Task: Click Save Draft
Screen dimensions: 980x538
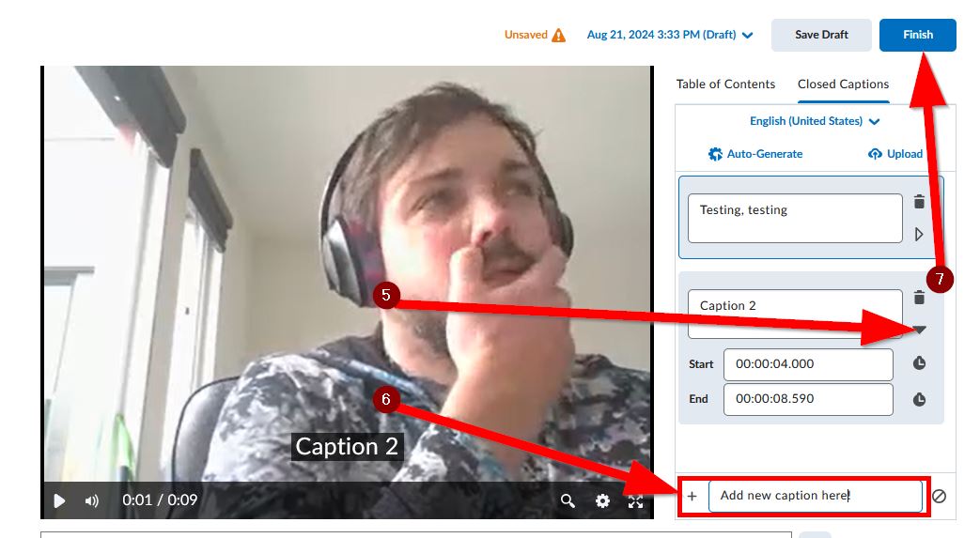Action: coord(821,35)
